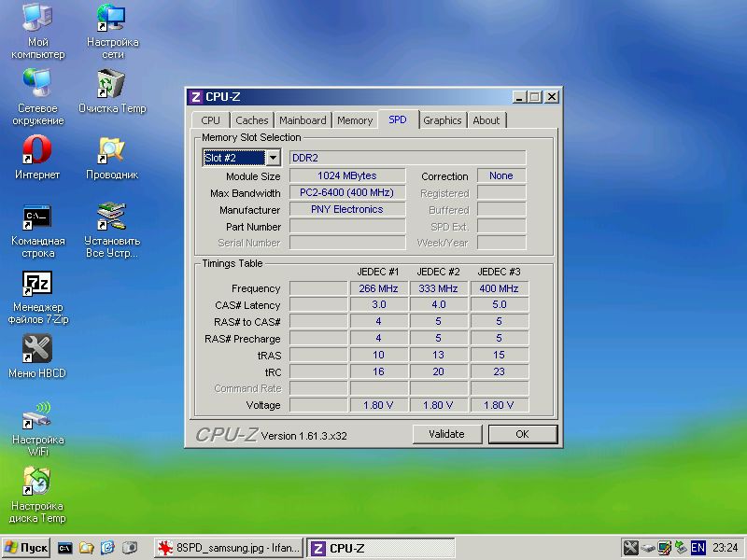This screenshot has height=560, width=747.
Task: Click the tRAS value 15
Action: [x=500, y=356]
